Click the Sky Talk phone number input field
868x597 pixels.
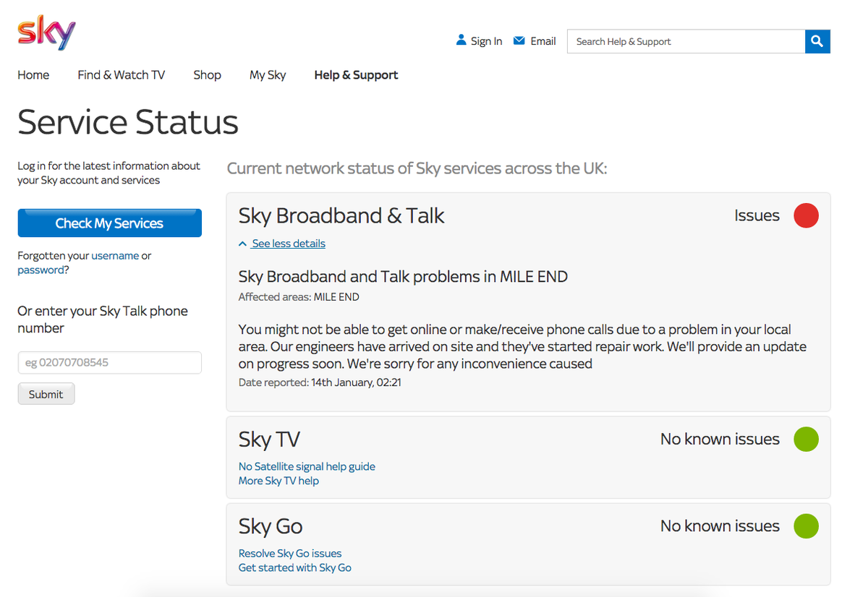(109, 362)
